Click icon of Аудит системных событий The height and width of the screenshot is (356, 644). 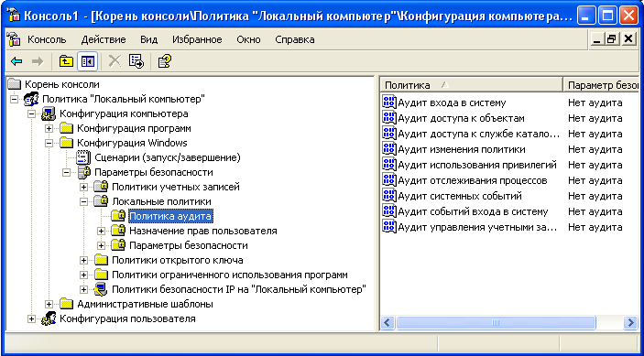tap(388, 196)
